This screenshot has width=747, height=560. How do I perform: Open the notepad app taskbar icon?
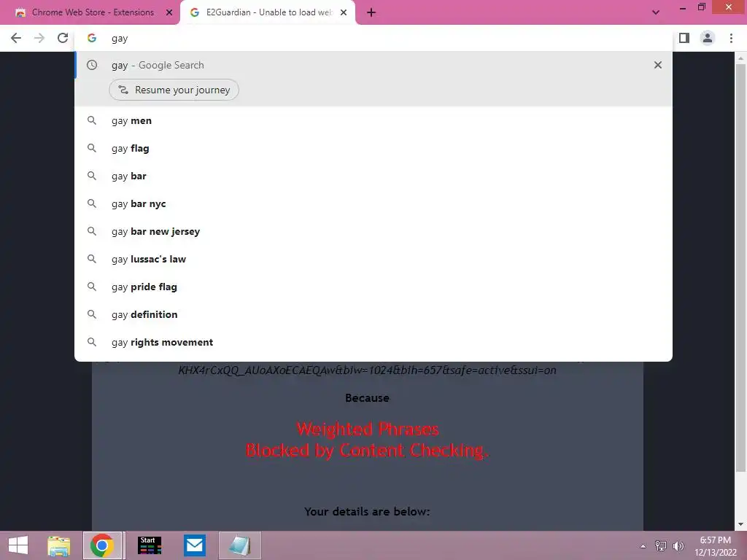239,545
